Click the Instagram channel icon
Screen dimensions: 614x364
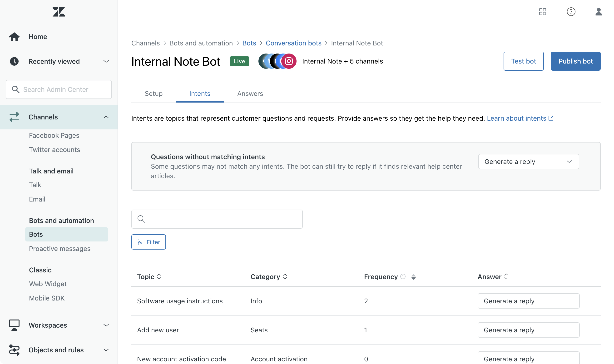[289, 61]
